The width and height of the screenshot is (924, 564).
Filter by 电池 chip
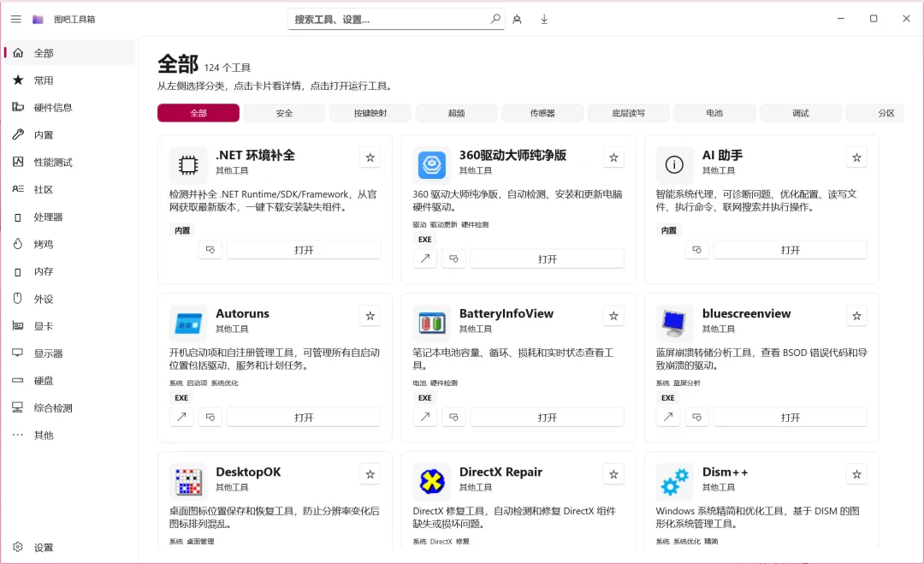click(x=714, y=113)
